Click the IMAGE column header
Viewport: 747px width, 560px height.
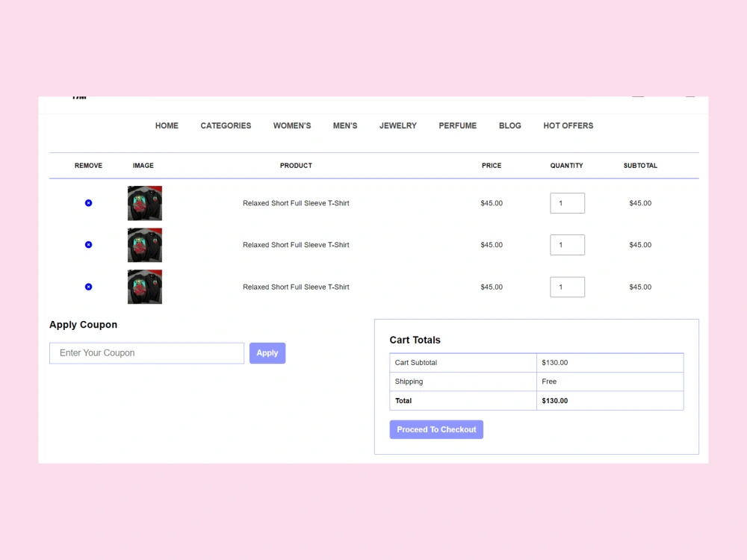143,166
